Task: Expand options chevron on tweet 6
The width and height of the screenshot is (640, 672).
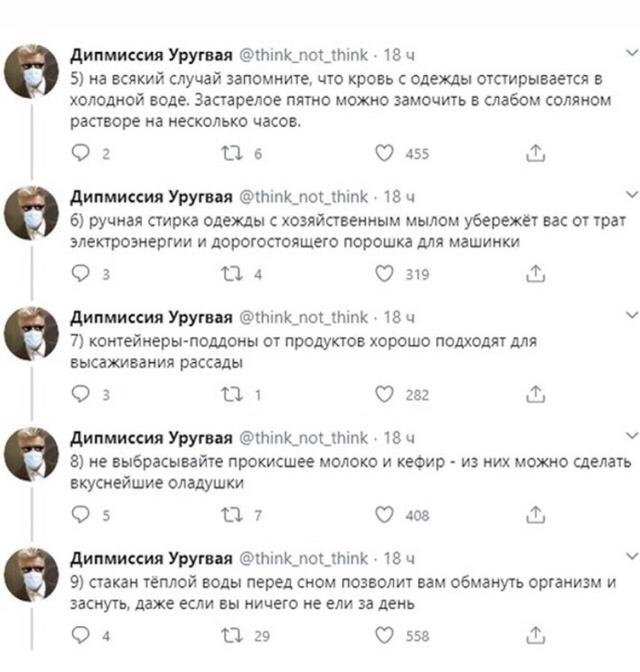Action: click(633, 195)
